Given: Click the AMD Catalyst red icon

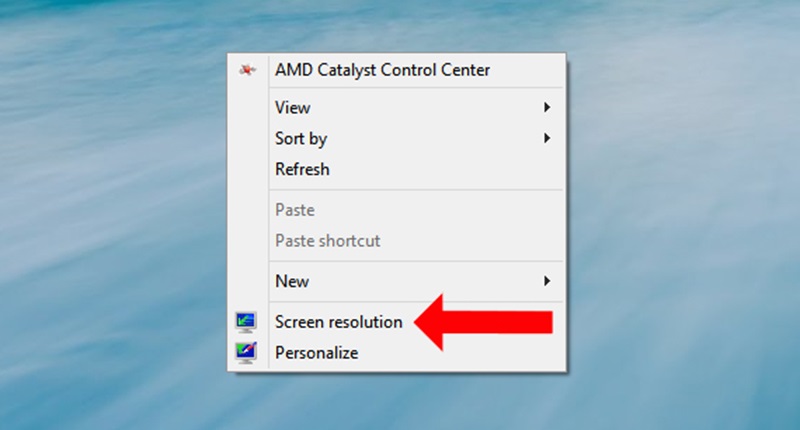Looking at the screenshot, I should tap(248, 70).
